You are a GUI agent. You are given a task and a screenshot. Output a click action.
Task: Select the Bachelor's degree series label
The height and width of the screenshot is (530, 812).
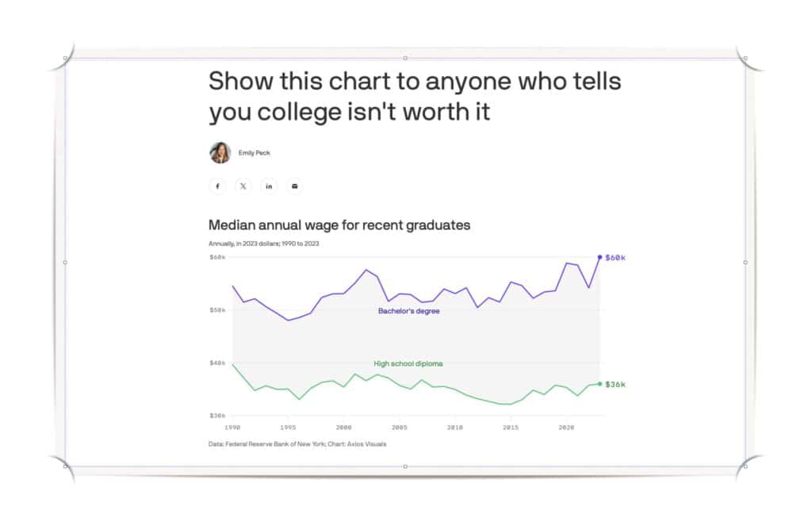pos(409,311)
